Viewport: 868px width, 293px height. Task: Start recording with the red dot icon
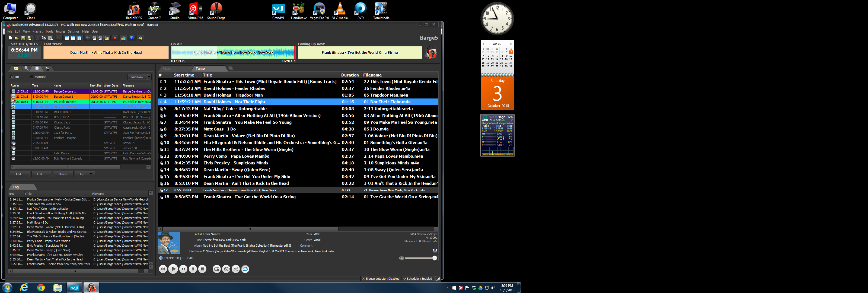(115, 38)
